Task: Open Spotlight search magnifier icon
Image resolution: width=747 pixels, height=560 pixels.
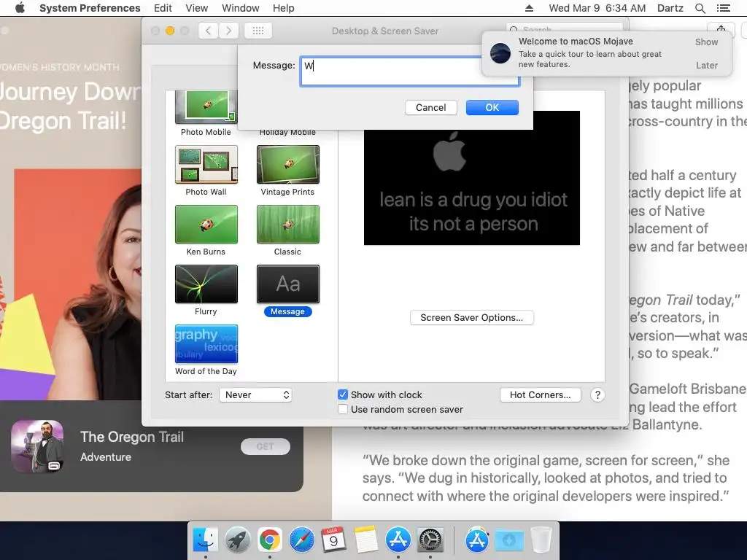Action: pyautogui.click(x=700, y=8)
